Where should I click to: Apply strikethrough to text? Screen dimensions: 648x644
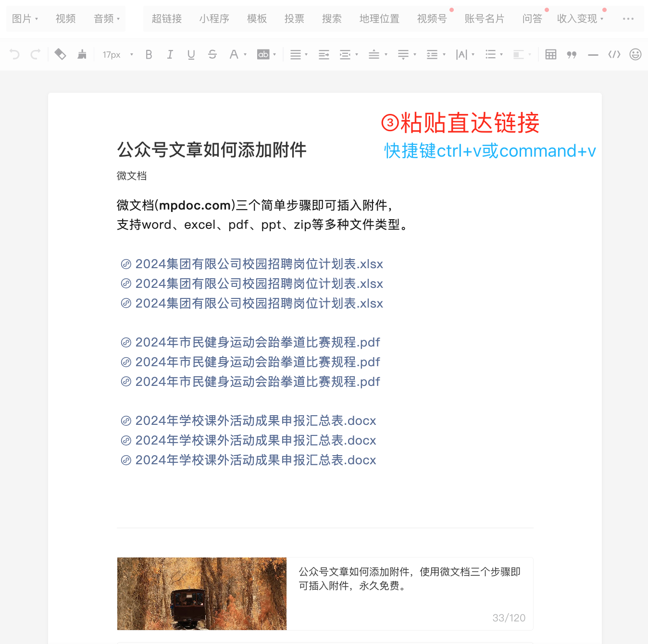(212, 54)
